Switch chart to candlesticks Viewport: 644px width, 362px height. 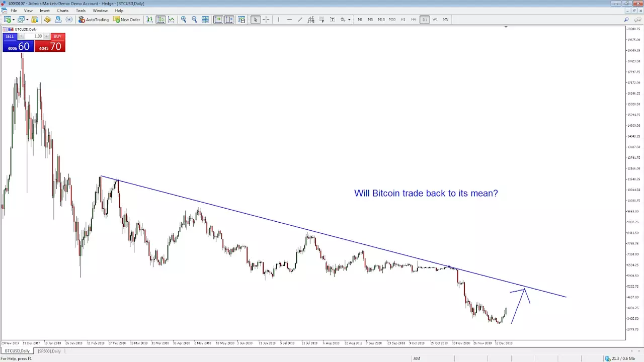pyautogui.click(x=160, y=20)
